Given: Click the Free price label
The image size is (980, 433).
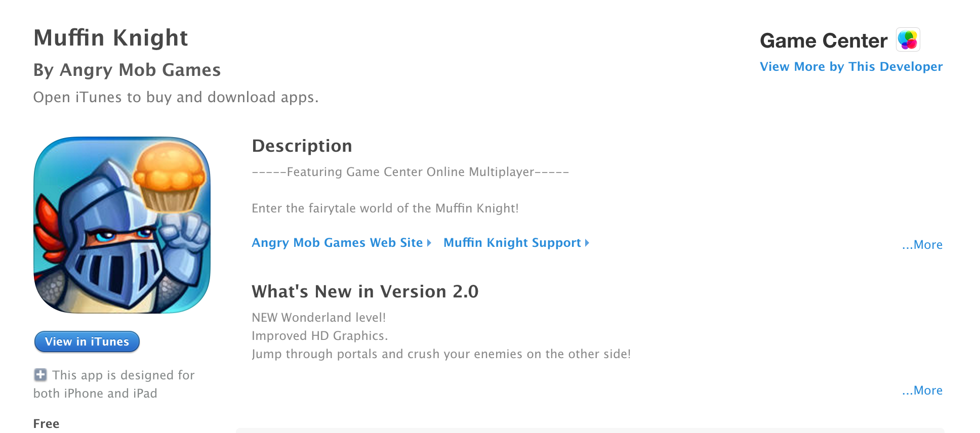Looking at the screenshot, I should (47, 423).
